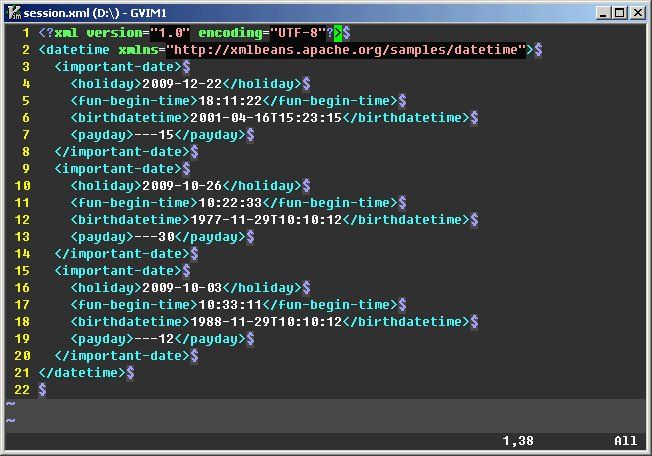652x456 pixels.
Task: Click the fun-begin-time value 10:33:11
Action: pyautogui.click(x=230, y=306)
